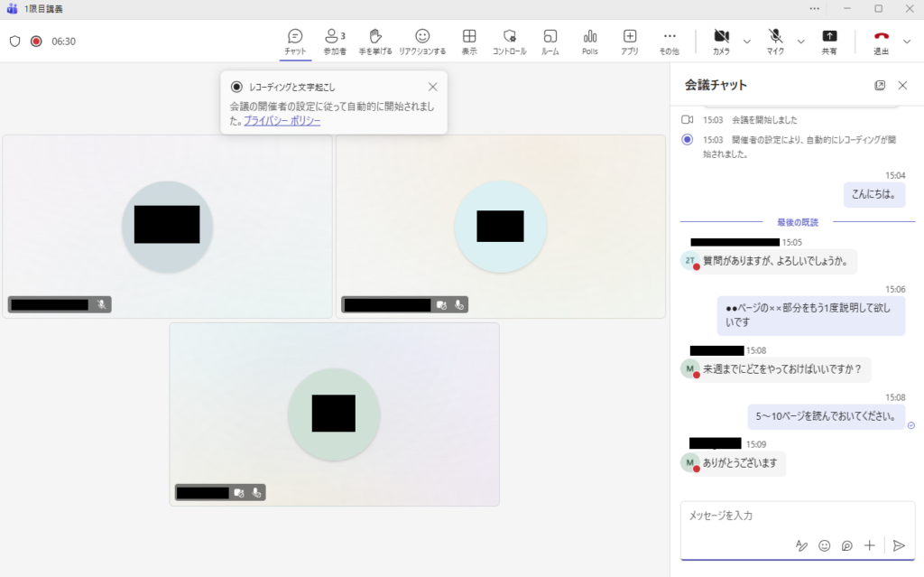Open the コントロール menu
The width and height of the screenshot is (924, 577).
tap(509, 41)
